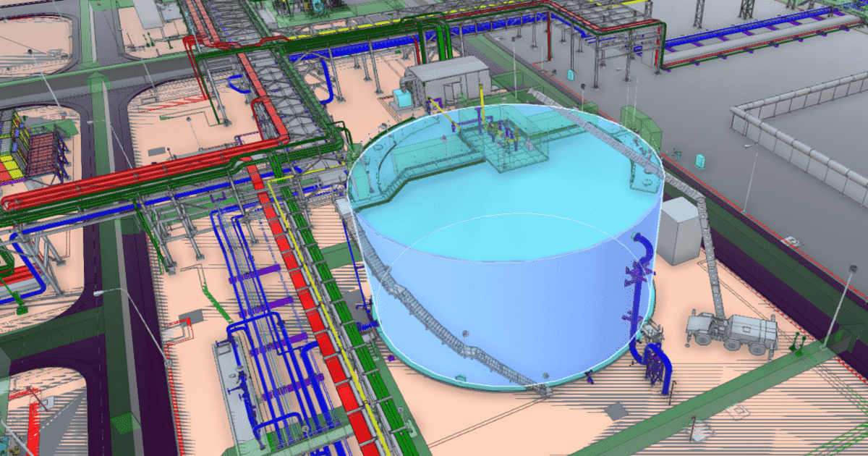This screenshot has height=456, width=868.
Task: Select small cyan object near right fence
Action: click(699, 160)
